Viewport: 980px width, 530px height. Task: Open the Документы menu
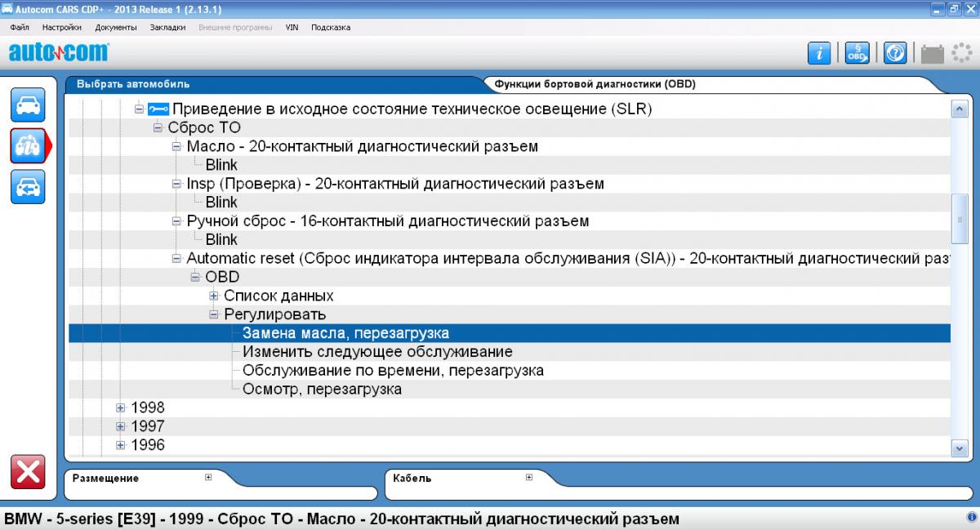[x=116, y=27]
